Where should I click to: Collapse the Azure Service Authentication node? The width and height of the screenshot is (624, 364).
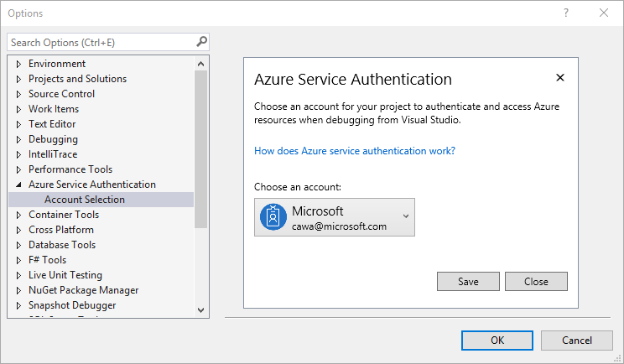click(x=18, y=185)
